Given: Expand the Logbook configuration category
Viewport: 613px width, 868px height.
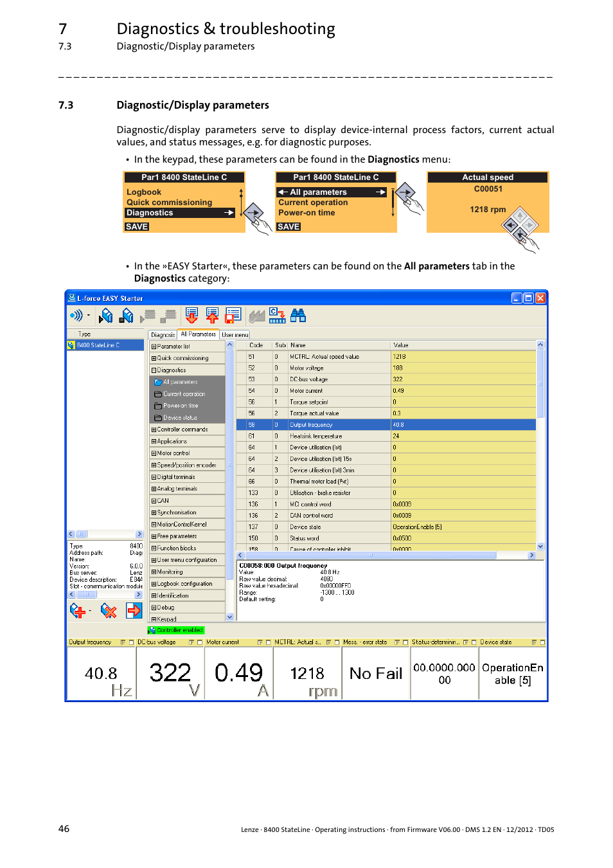Looking at the screenshot, I should tap(154, 584).
